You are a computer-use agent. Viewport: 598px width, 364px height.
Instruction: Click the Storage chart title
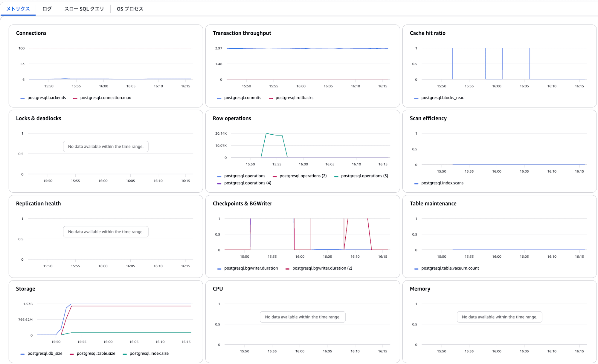tap(25, 289)
